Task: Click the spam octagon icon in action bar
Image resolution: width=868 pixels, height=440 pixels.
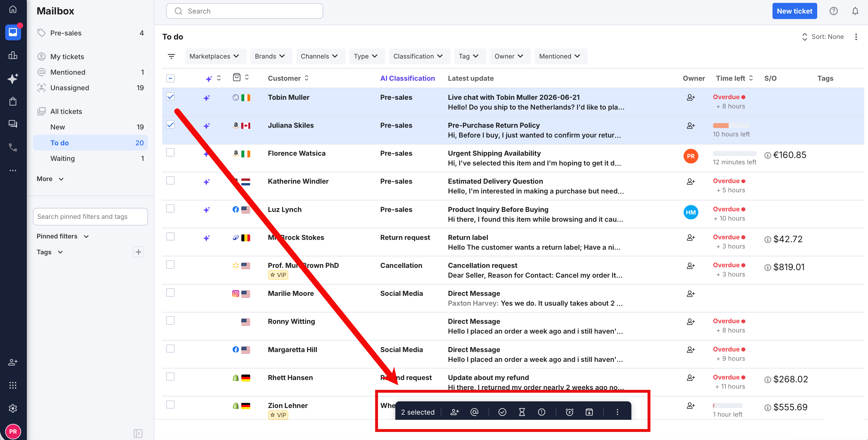Action: (x=541, y=412)
